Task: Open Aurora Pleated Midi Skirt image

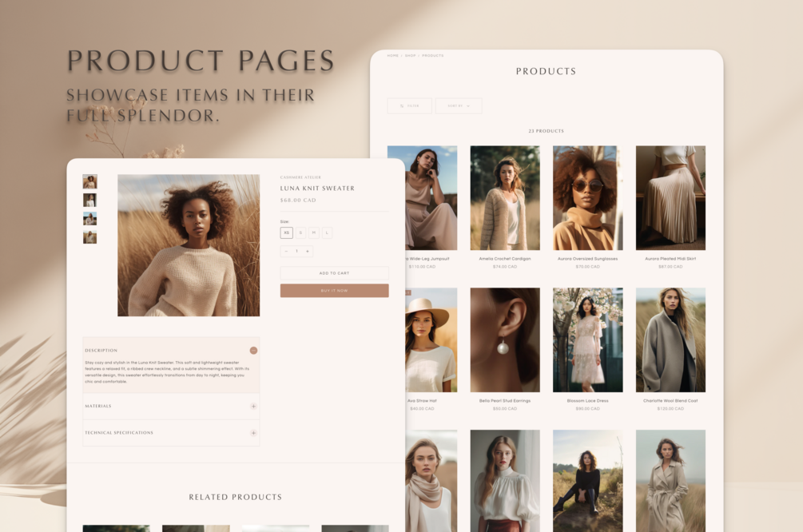Action: [670, 197]
